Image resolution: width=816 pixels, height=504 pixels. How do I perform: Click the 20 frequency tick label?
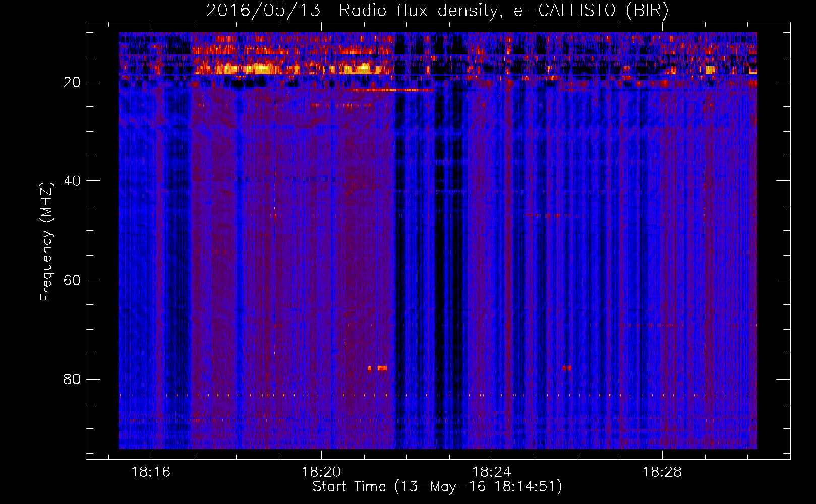(x=72, y=82)
